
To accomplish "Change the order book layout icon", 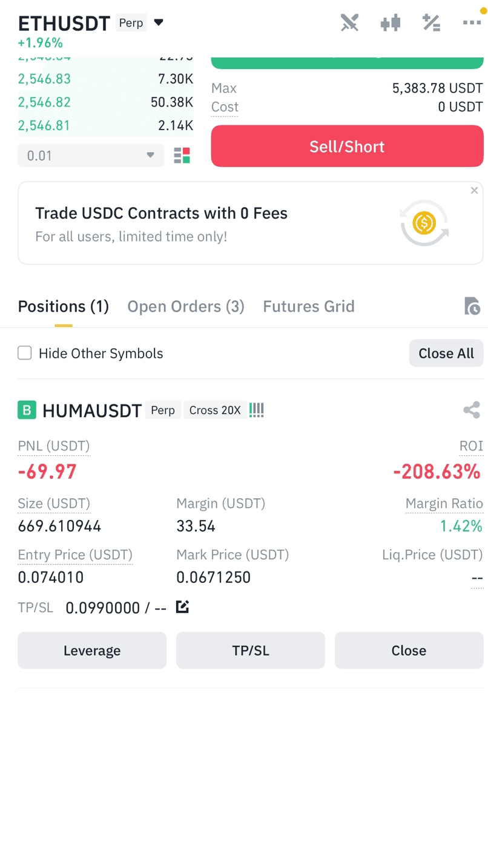I will click(x=182, y=156).
